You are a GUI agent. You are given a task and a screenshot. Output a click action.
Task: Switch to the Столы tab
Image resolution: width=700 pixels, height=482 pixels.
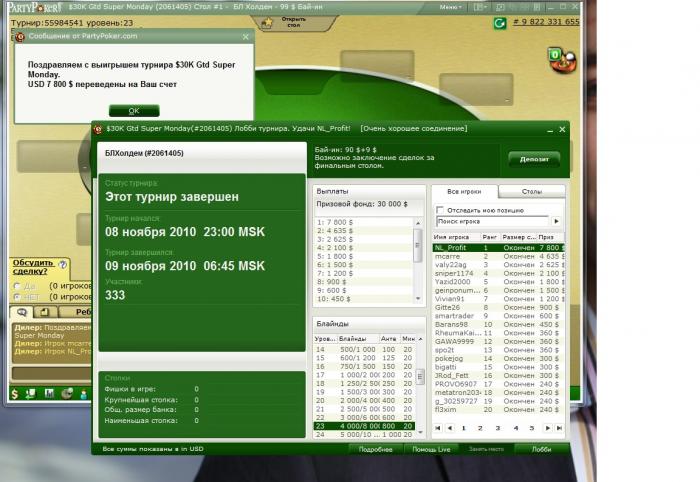[x=532, y=191]
